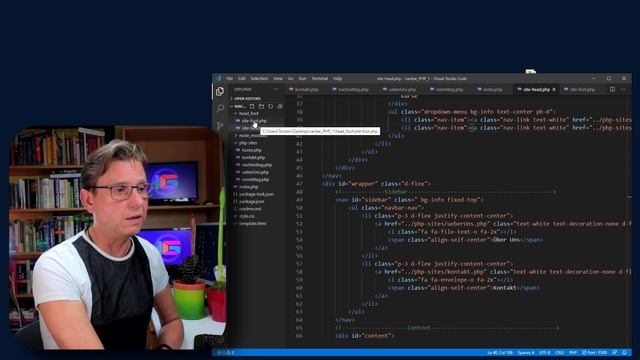This screenshot has height=360, width=640.
Task: Click the feedback icon in status bar
Action: point(615,352)
